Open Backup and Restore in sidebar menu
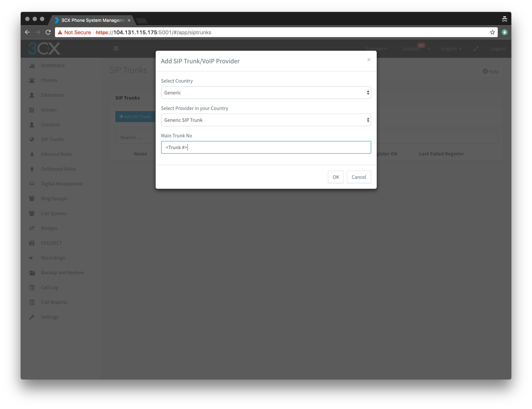The height and width of the screenshot is (409, 532). 62,273
